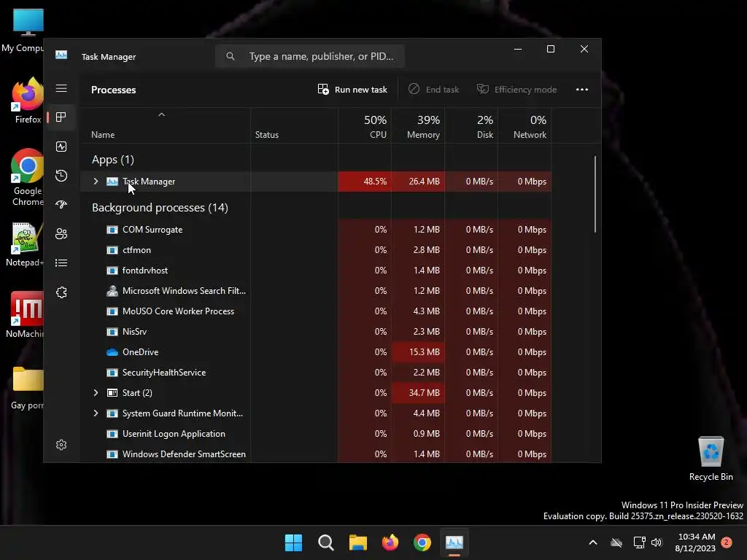Click the Task Manager app row icon

(112, 182)
